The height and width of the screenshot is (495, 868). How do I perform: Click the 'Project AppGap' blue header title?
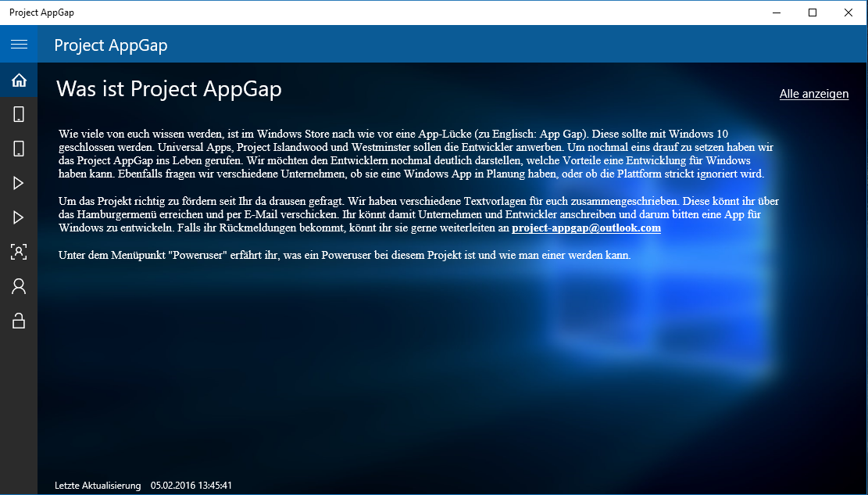(x=111, y=45)
